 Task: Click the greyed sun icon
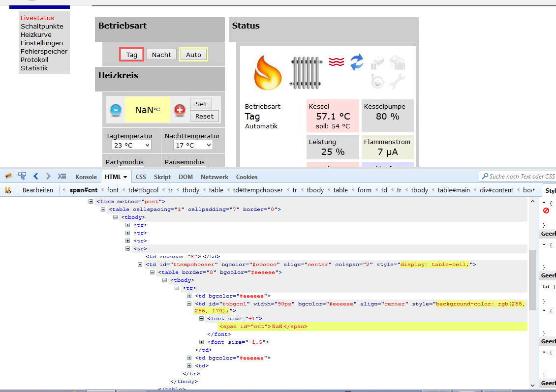(x=377, y=81)
